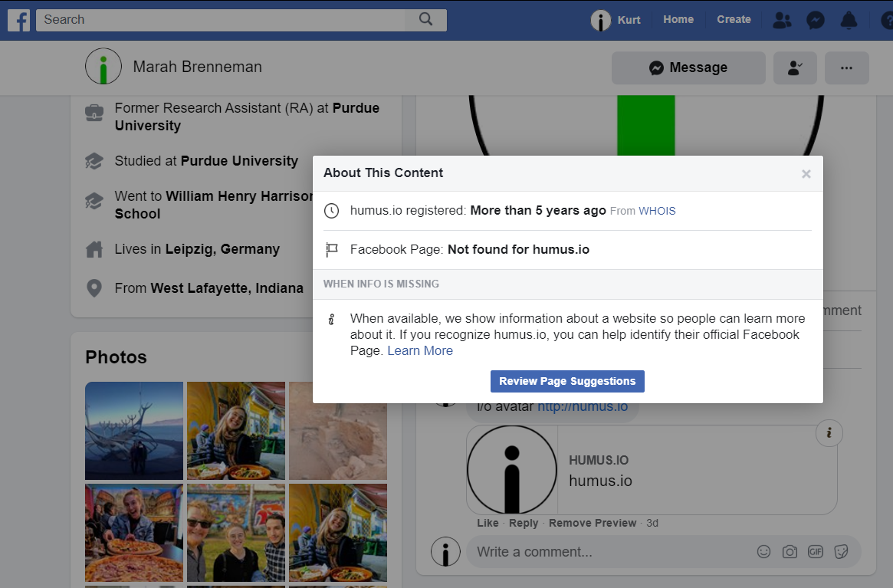The height and width of the screenshot is (588, 893).
Task: Open Kurt's profile name link
Action: (x=629, y=20)
